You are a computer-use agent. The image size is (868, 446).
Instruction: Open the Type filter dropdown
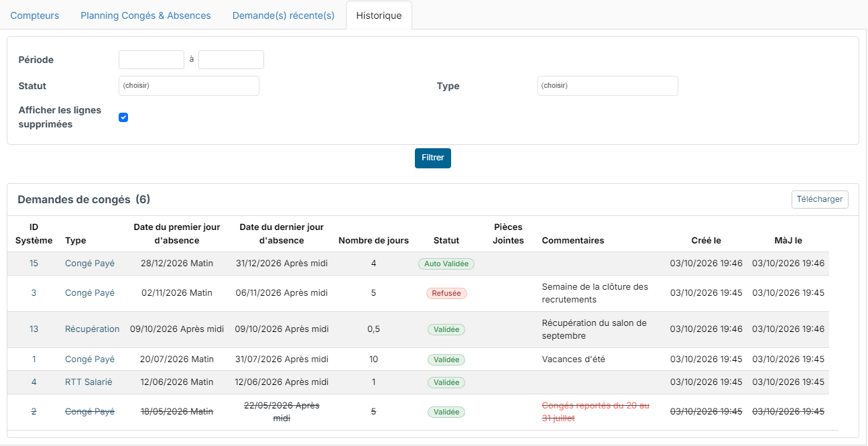[608, 86]
